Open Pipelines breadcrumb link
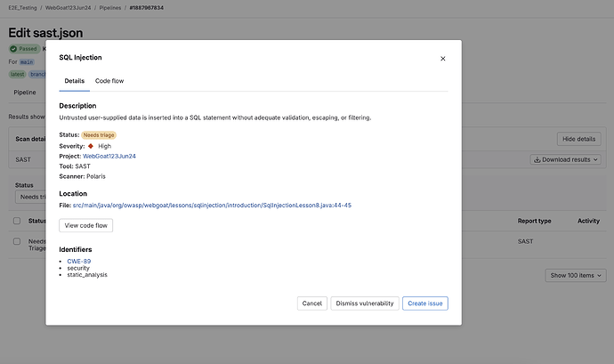The width and height of the screenshot is (614, 364). (x=110, y=7)
